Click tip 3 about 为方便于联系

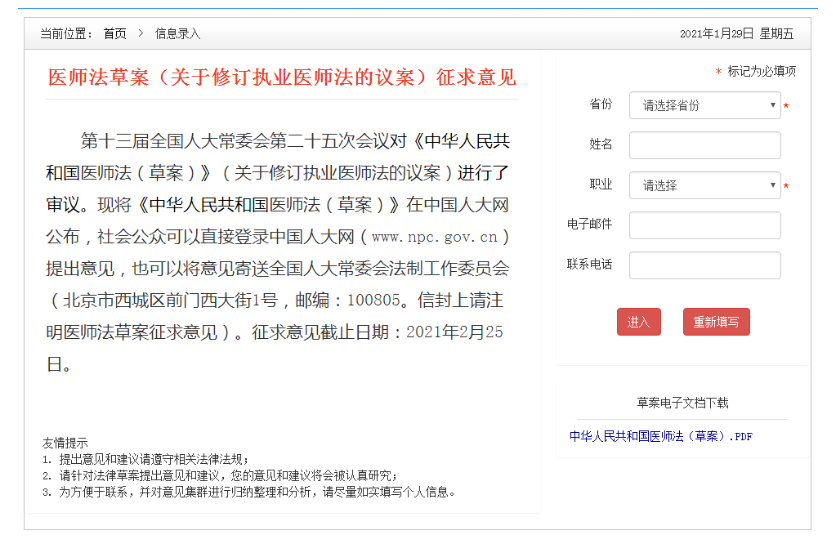(x=249, y=492)
